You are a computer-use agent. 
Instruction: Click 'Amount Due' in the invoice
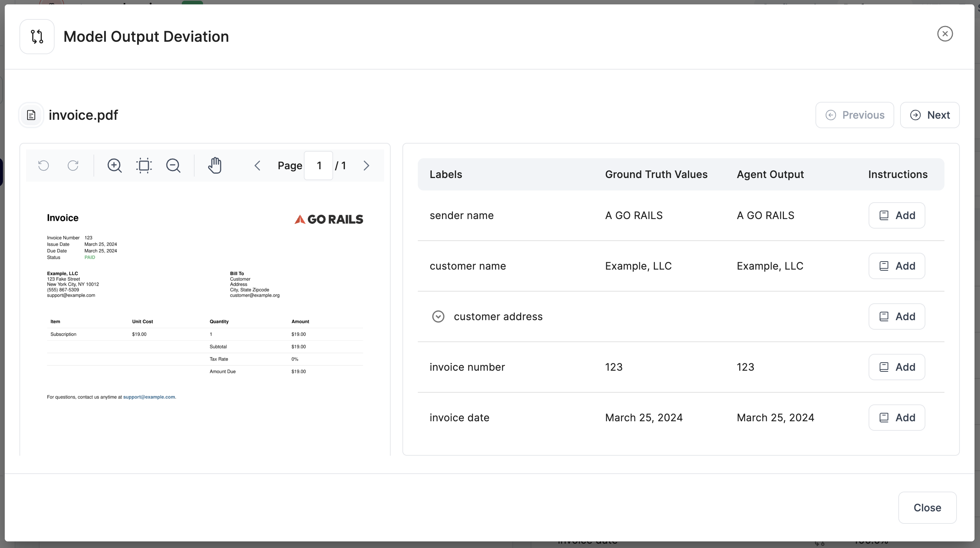[222, 371]
